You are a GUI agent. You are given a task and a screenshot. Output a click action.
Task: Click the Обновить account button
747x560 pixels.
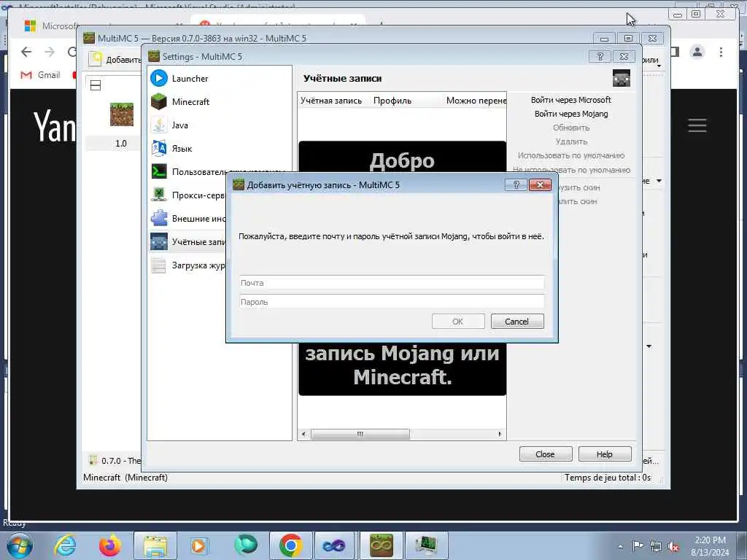(x=570, y=128)
